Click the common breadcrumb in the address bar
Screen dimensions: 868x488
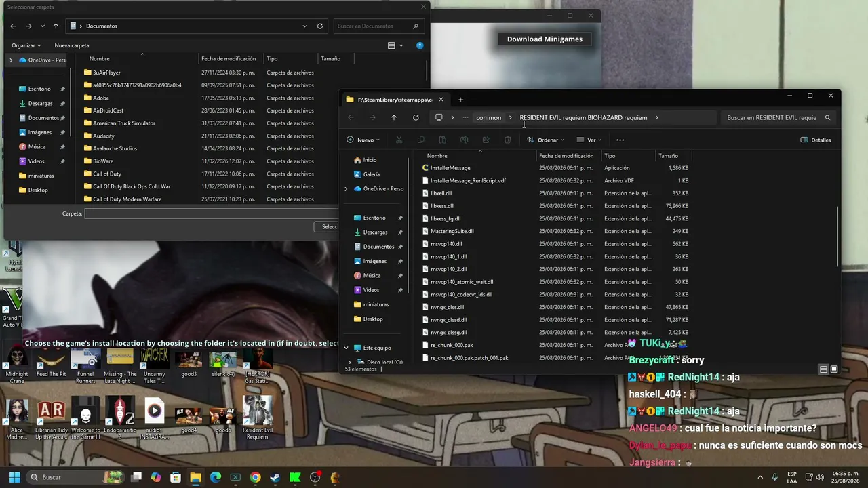coord(488,117)
